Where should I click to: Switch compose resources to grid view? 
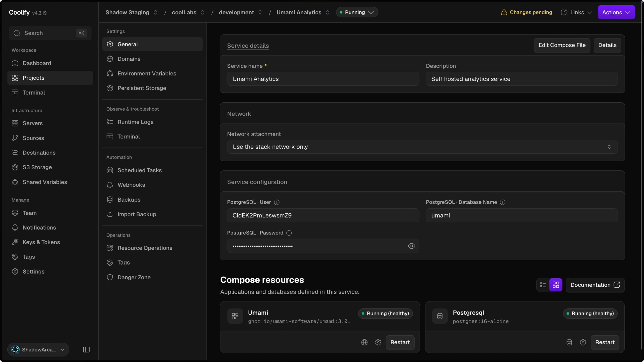556,285
